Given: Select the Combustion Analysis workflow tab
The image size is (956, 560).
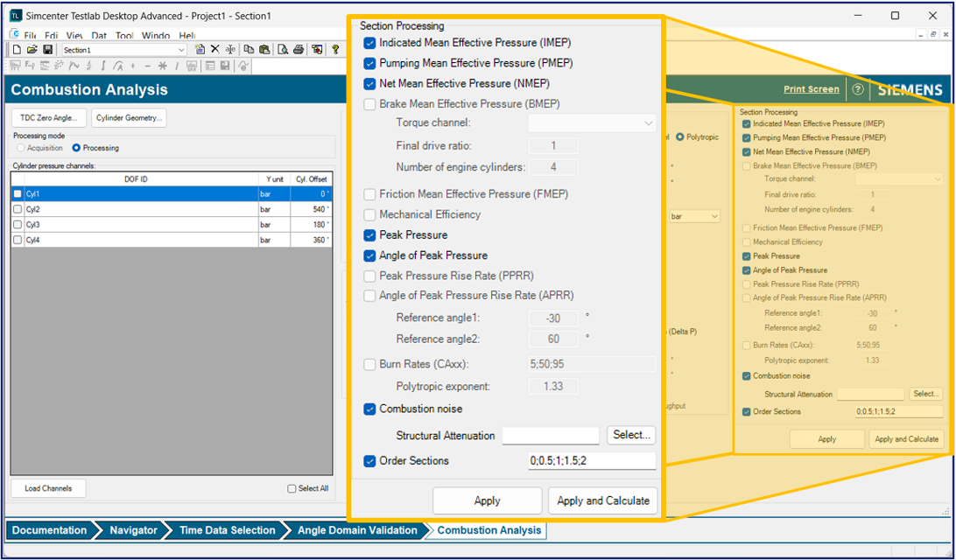Looking at the screenshot, I should pyautogui.click(x=489, y=530).
